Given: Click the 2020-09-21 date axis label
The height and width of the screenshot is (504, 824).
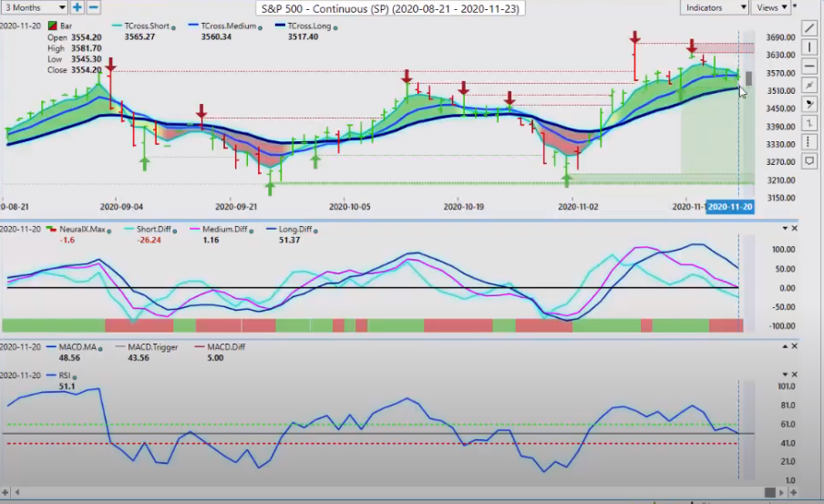Looking at the screenshot, I should (236, 207).
